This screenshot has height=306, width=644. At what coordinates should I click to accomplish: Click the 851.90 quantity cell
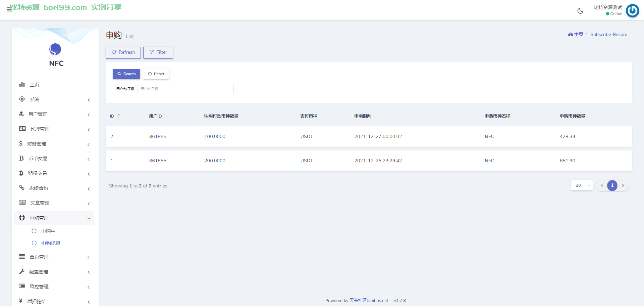(x=567, y=161)
